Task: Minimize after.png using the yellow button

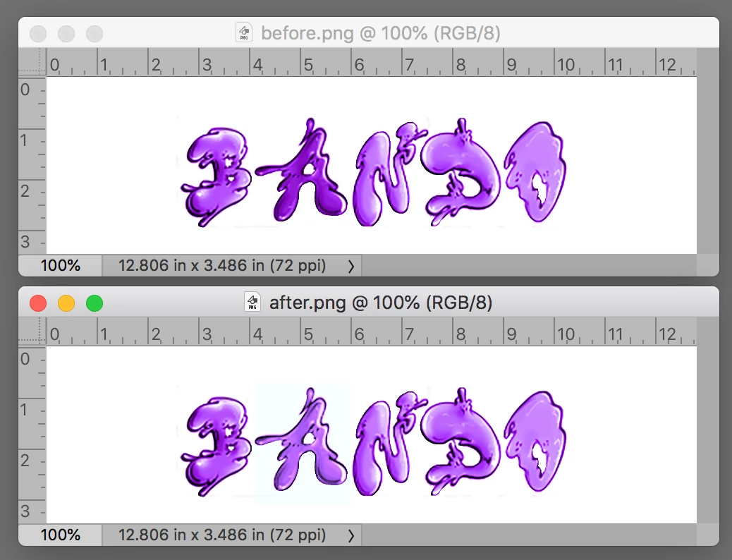Action: click(x=66, y=303)
